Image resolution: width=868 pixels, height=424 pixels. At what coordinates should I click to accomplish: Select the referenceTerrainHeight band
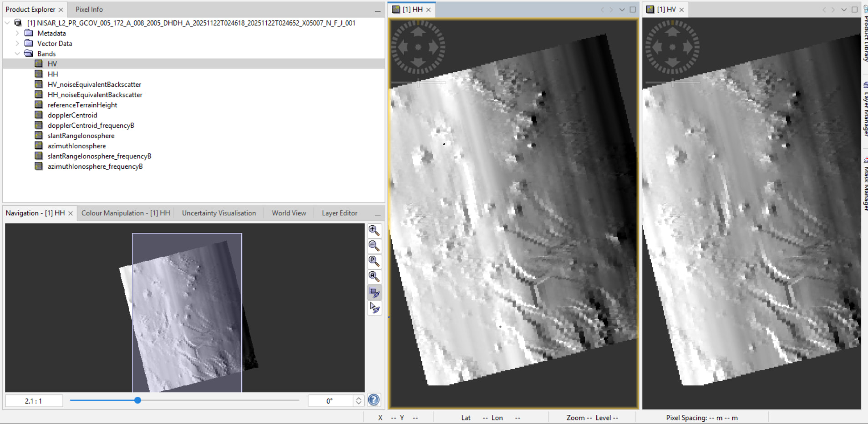(x=82, y=105)
